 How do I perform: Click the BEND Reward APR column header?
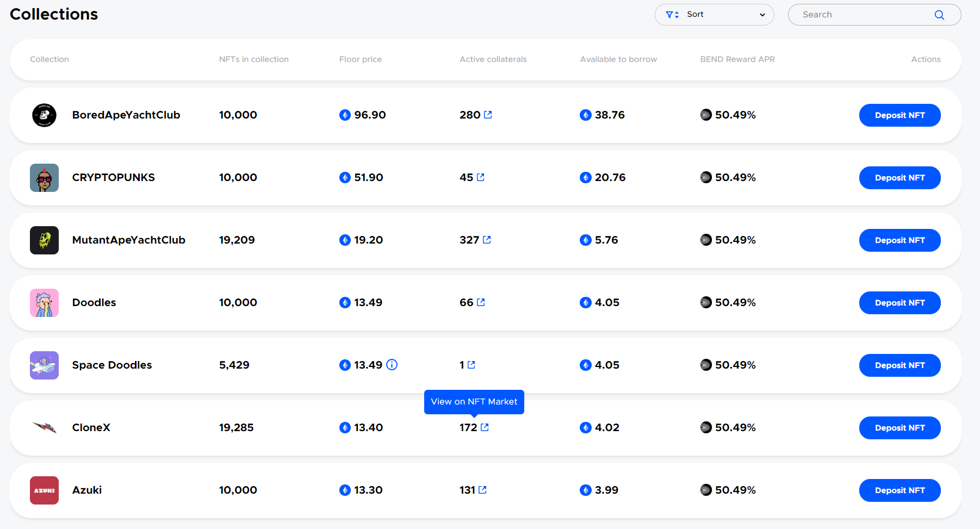737,59
